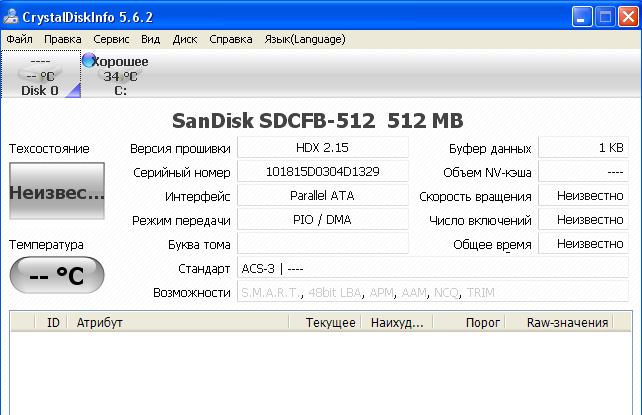
Task: Open the Язык(Language) menu
Action: (x=304, y=39)
